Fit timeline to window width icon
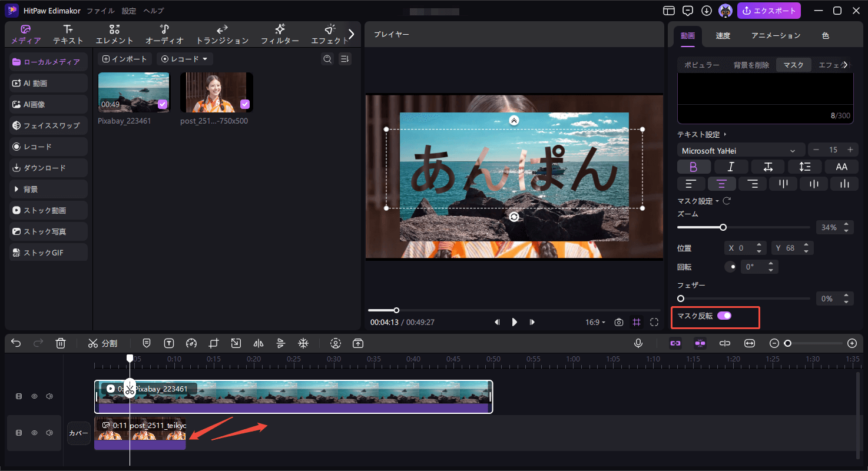 (750, 343)
